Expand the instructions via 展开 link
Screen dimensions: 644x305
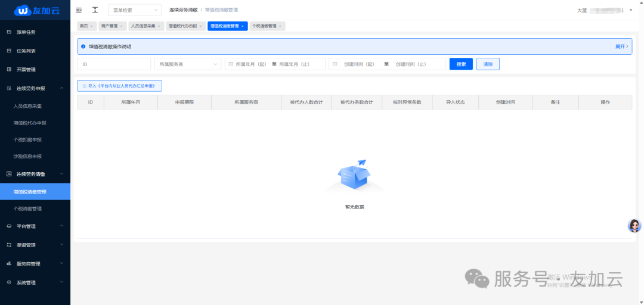pyautogui.click(x=621, y=47)
